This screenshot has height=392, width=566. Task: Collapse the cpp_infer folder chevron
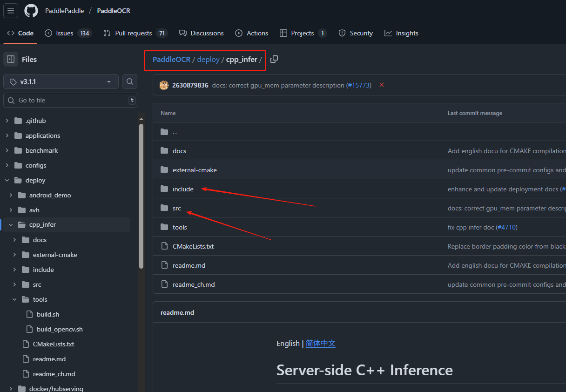click(11, 225)
